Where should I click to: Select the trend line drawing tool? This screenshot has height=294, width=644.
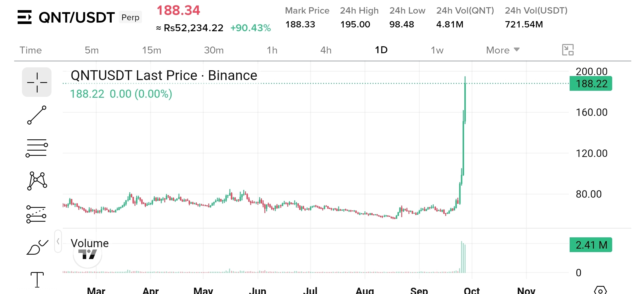pos(37,115)
